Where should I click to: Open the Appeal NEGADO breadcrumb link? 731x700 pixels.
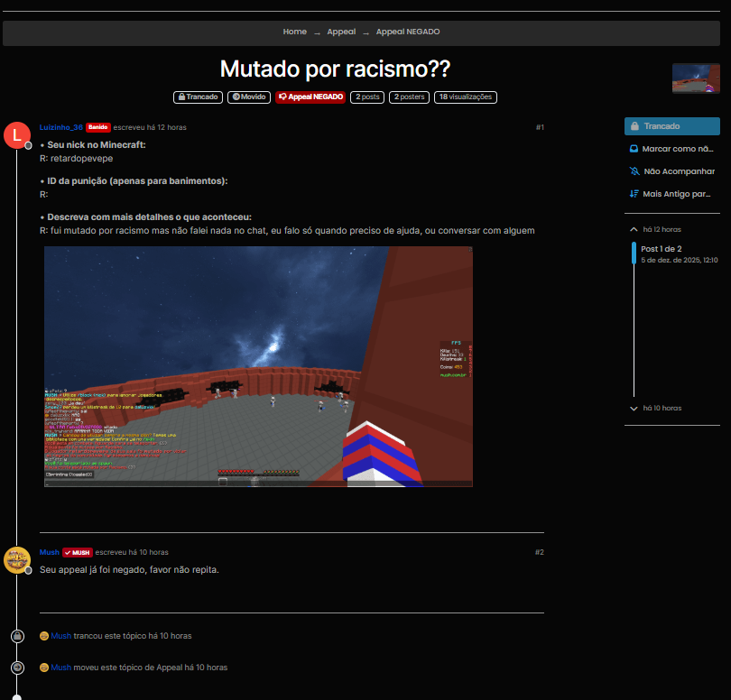pos(408,32)
